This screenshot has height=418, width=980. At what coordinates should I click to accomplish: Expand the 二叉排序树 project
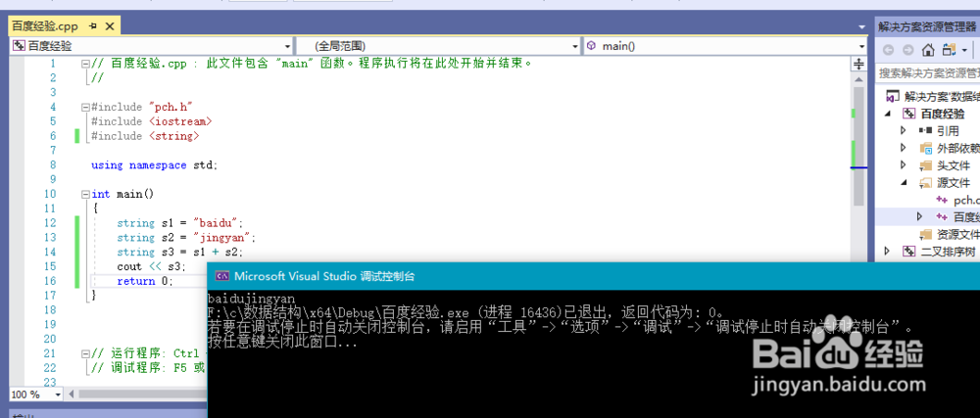[x=887, y=252]
